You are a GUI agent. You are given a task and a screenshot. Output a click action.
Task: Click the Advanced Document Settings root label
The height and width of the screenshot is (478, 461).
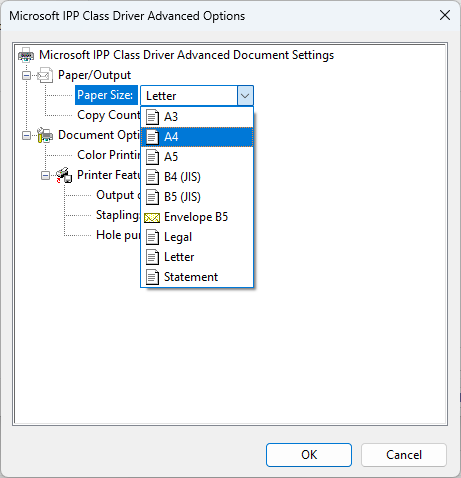pos(186,55)
